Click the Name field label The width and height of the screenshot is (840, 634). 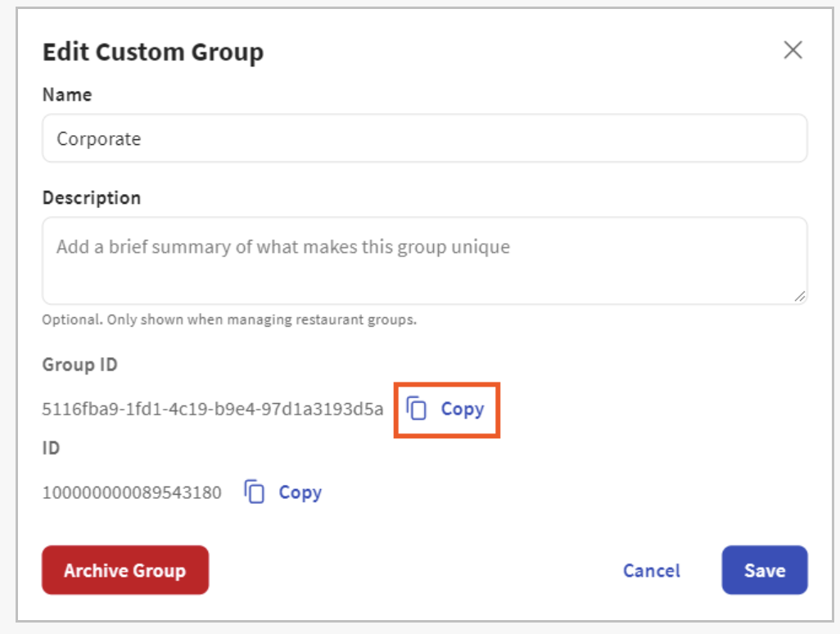67,94
